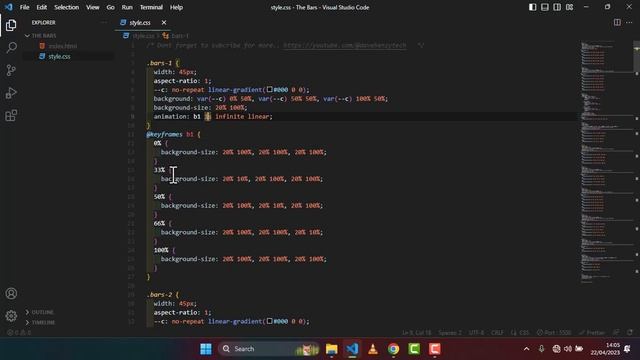The image size is (640, 360).
Task: Open the Accounts menu icon
Action: click(x=11, y=293)
